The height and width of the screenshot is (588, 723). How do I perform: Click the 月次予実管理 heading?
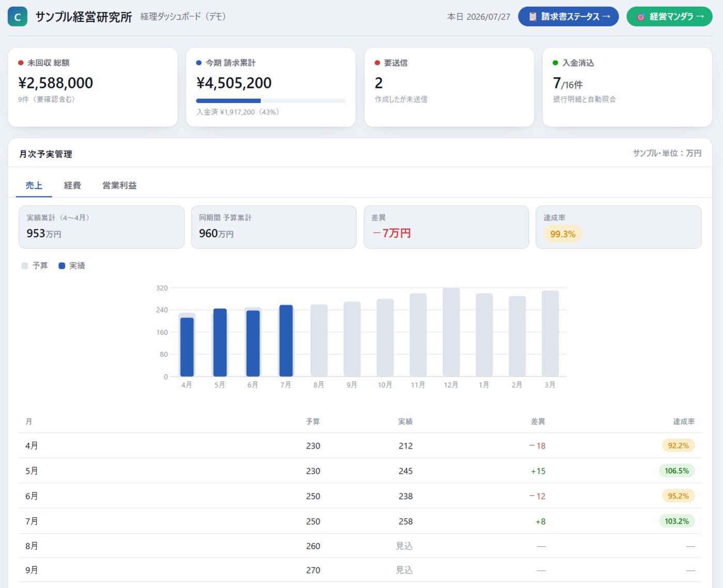pyautogui.click(x=45, y=154)
